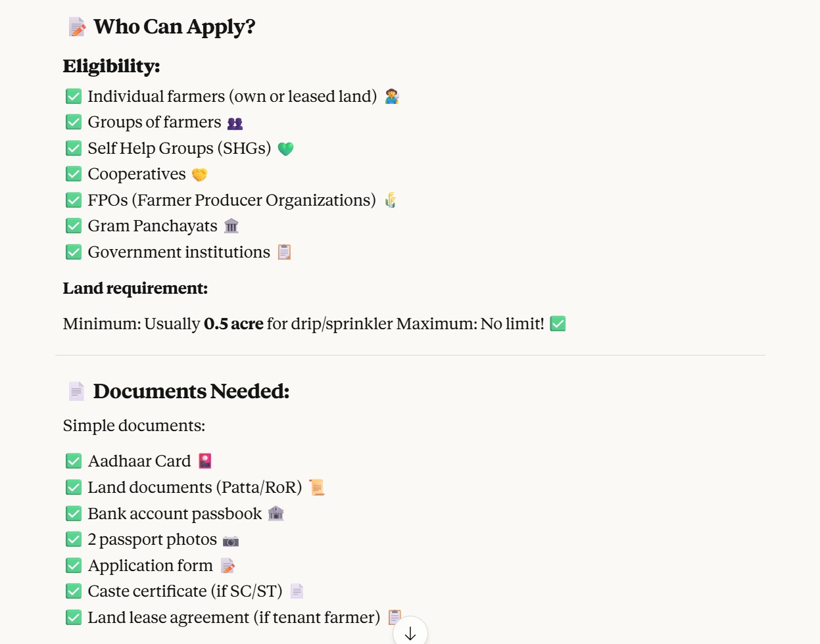
Task: Click the scroll icon after Land documents
Action: click(317, 488)
